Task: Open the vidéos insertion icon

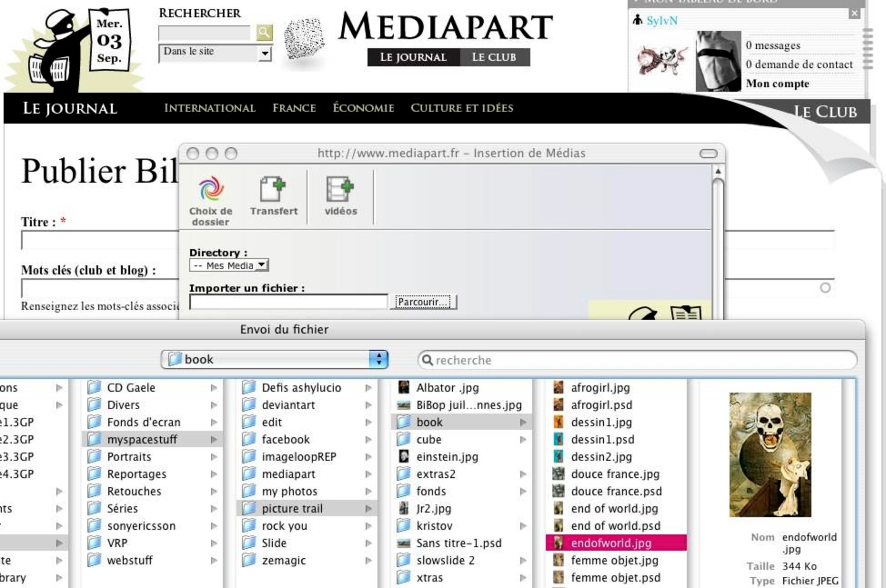Action: click(340, 189)
